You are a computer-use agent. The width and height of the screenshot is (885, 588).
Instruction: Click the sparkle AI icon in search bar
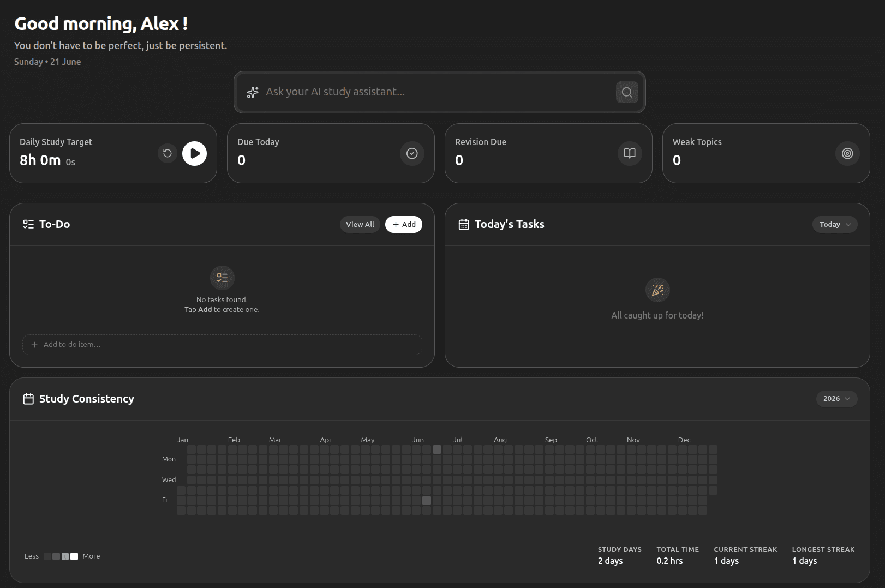(253, 92)
